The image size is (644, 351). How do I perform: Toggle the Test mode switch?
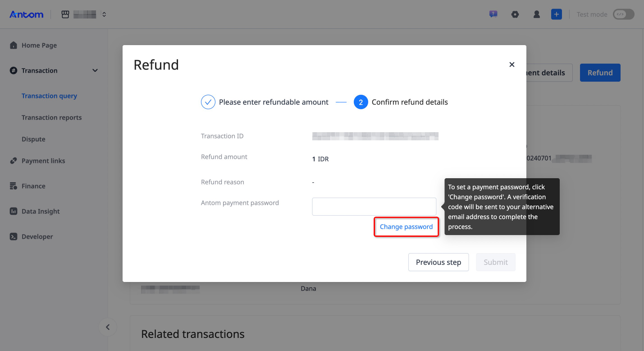click(623, 14)
